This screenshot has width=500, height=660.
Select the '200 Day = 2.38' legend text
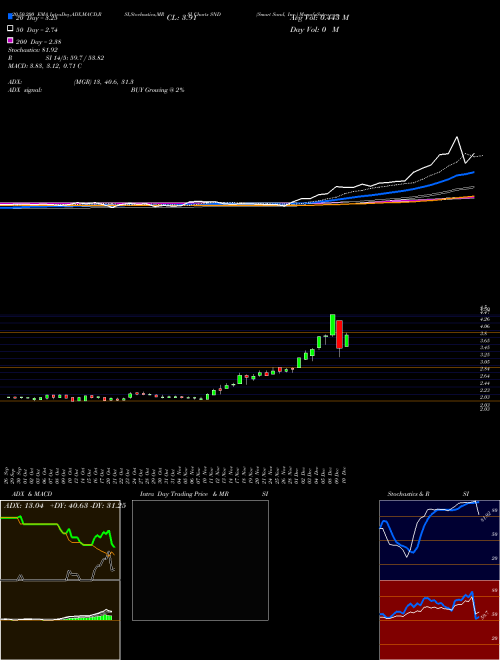[38, 41]
